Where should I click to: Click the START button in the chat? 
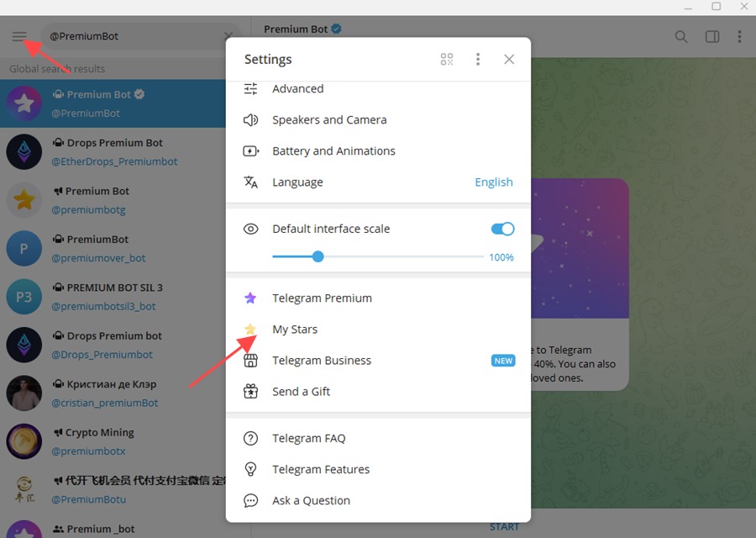504,527
